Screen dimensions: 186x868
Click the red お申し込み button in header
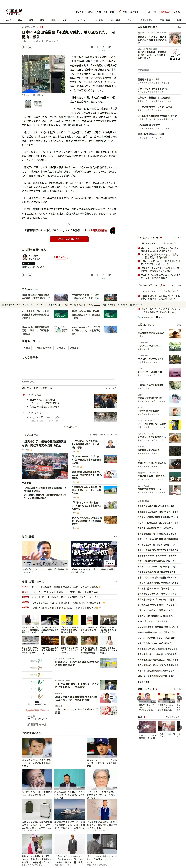click(166, 12)
